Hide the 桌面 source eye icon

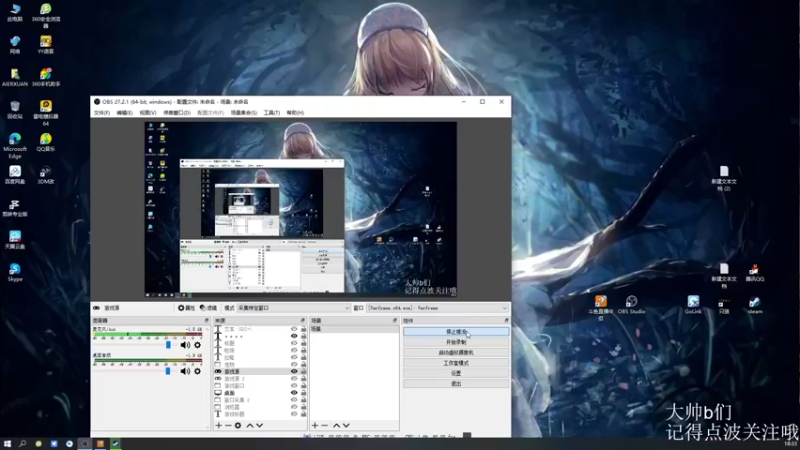point(294,393)
